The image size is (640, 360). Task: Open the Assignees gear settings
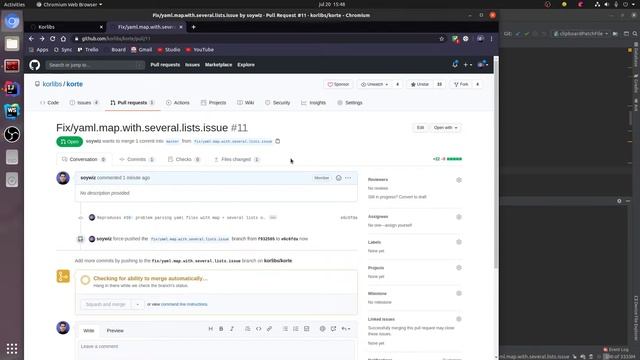pyautogui.click(x=459, y=217)
